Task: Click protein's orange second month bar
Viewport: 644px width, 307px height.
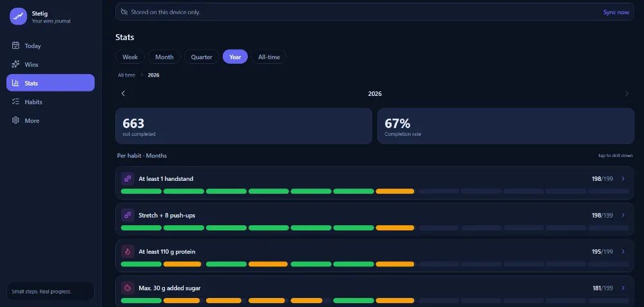Action: (x=182, y=264)
